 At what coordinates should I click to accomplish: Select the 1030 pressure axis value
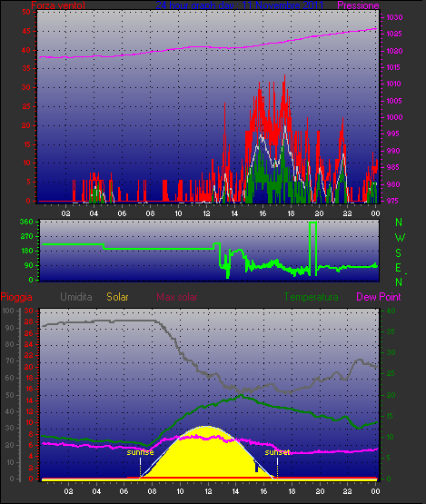pyautogui.click(x=394, y=17)
